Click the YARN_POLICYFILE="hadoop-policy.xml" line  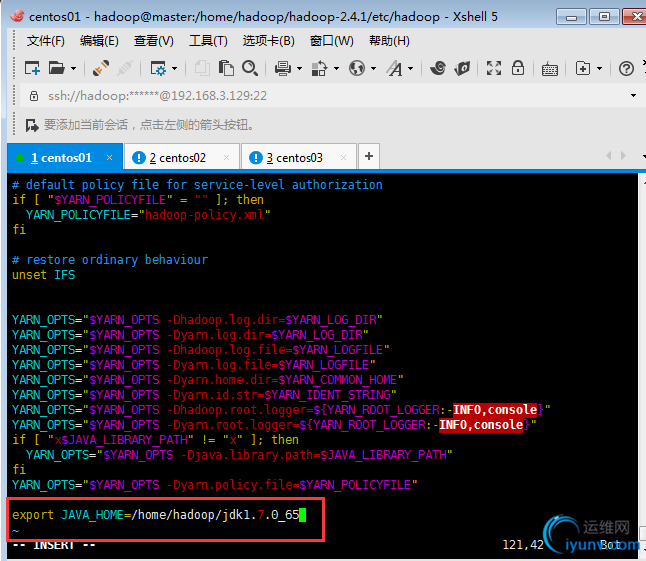tap(148, 215)
